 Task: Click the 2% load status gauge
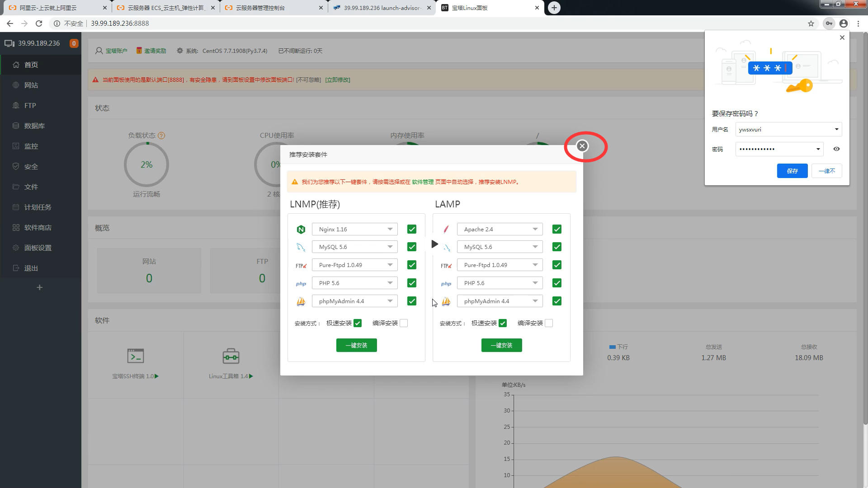coord(146,164)
